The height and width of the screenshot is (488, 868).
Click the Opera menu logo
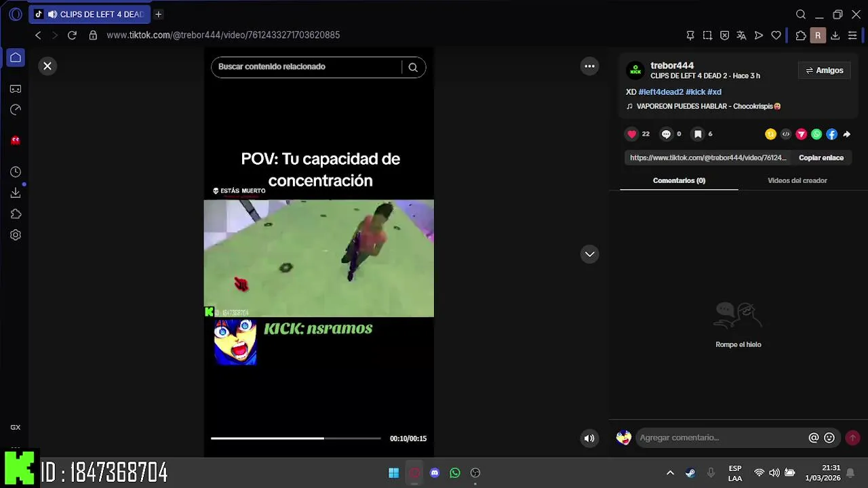coord(16,14)
